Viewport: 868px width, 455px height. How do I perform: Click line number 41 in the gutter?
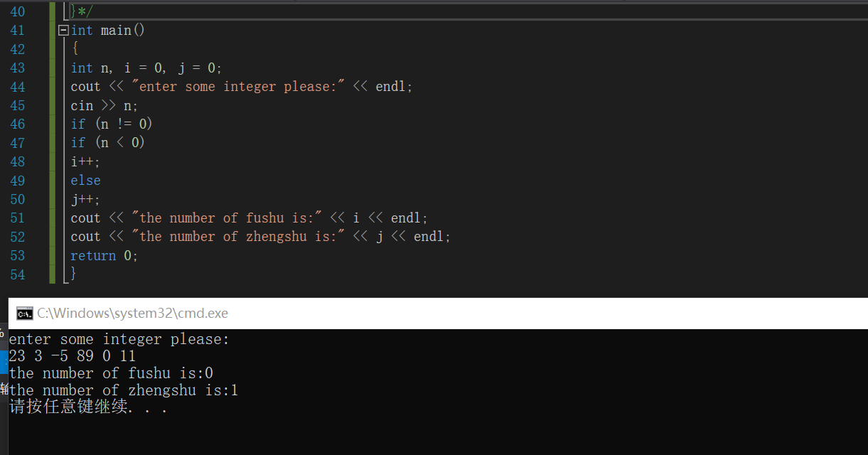pos(17,31)
